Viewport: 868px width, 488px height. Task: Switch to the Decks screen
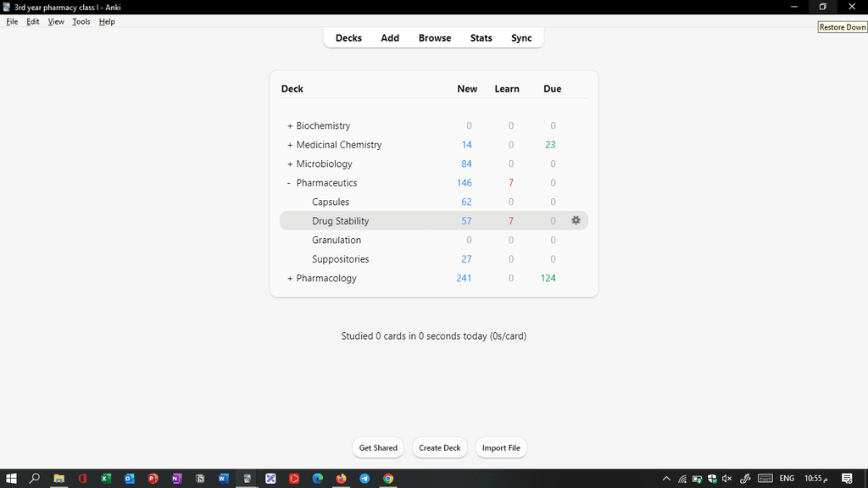(348, 38)
